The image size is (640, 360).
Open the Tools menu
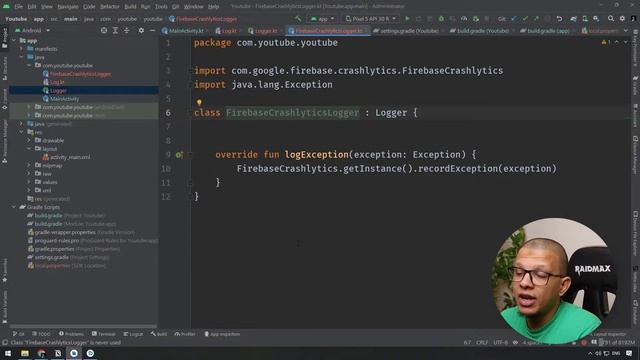(161, 7)
